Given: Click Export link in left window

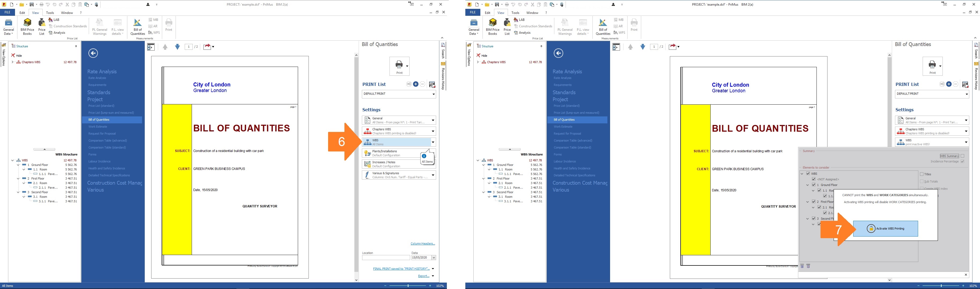Looking at the screenshot, I should 424,276.
